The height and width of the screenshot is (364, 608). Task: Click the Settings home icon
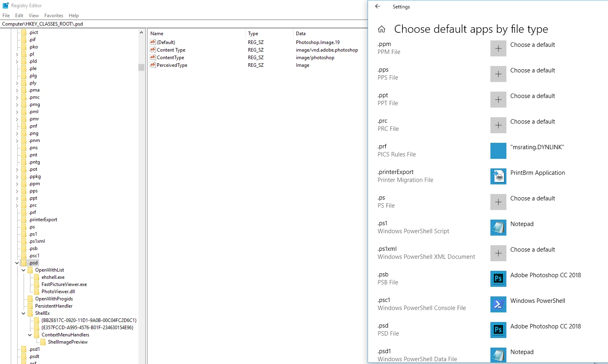point(382,29)
